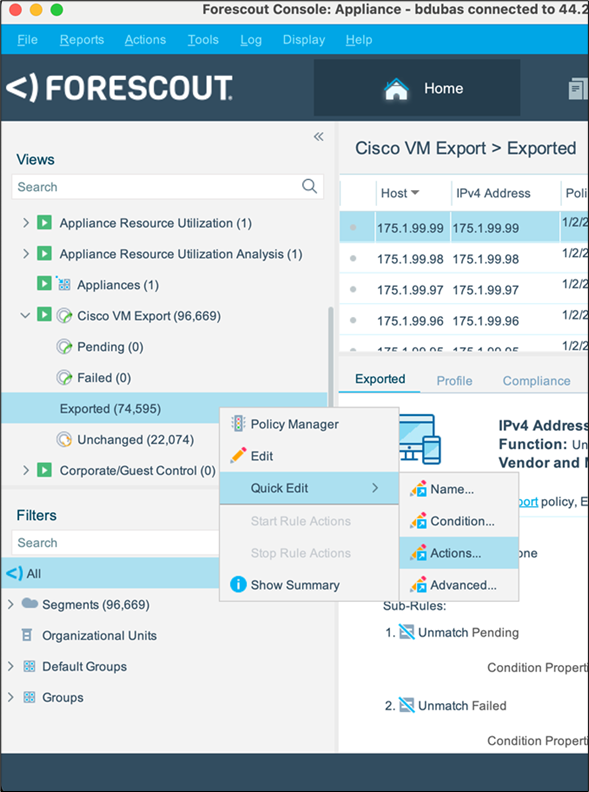This screenshot has width=589, height=792.
Task: Sort by Host column dropdown arrow
Action: pyautogui.click(x=415, y=192)
